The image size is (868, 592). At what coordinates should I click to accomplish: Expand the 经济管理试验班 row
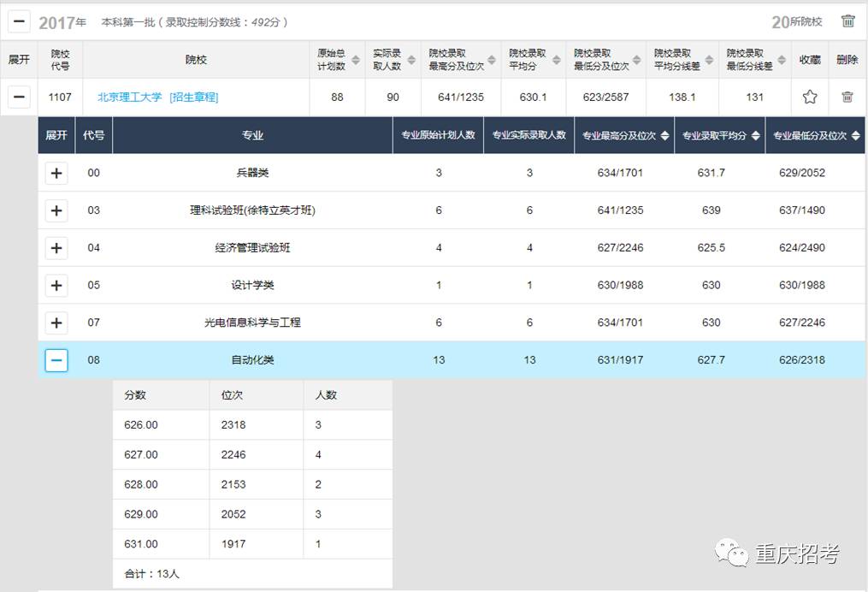56,247
